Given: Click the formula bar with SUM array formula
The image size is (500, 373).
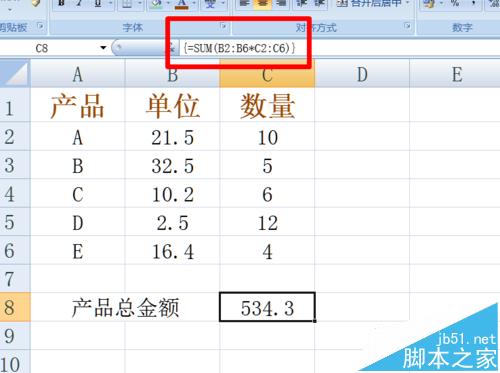Looking at the screenshot, I should click(x=339, y=48).
